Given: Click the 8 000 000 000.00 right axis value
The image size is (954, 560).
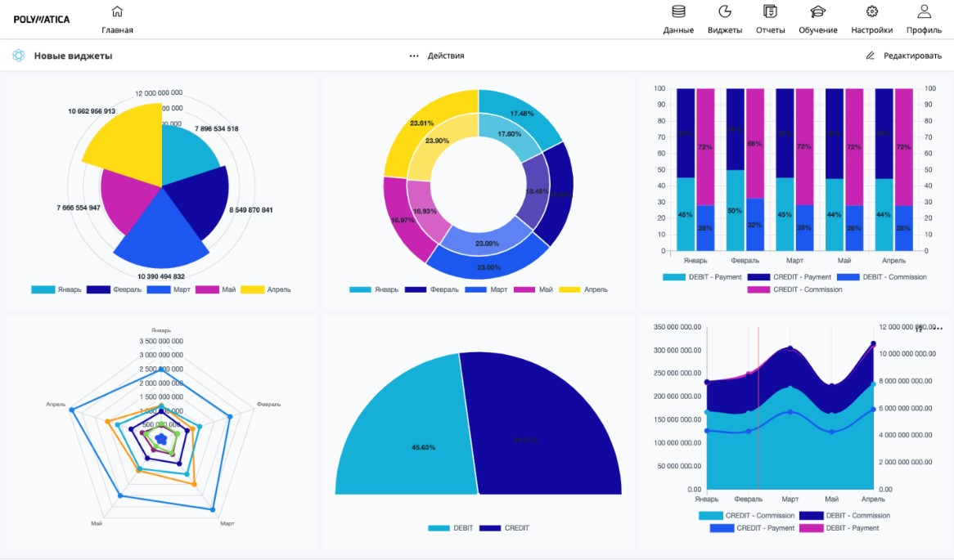Looking at the screenshot, I should [906, 381].
